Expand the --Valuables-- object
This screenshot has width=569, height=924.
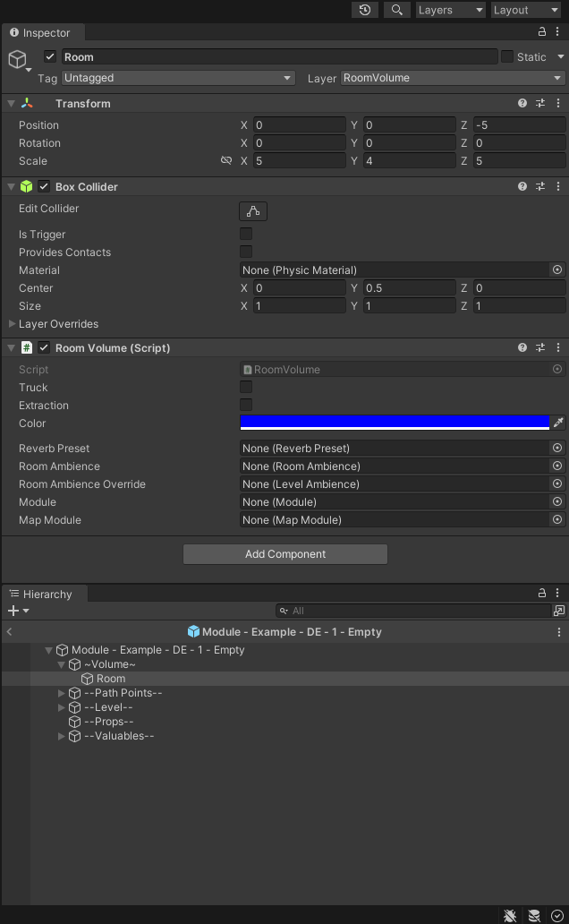pyautogui.click(x=61, y=736)
